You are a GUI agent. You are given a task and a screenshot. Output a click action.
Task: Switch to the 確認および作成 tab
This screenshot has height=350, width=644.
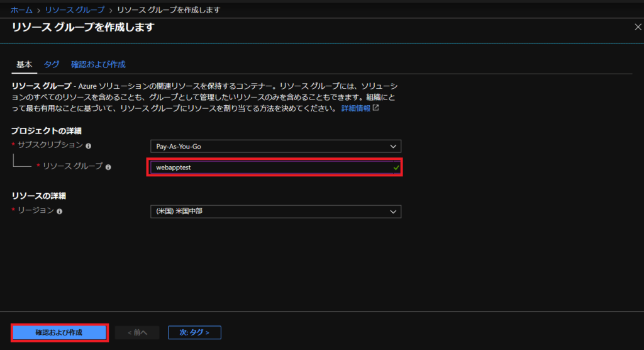point(98,65)
